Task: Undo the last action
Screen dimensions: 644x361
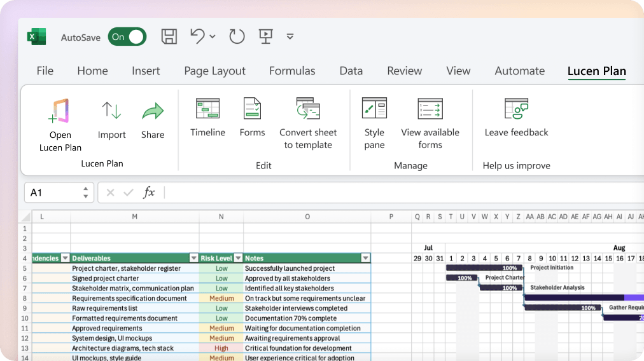Action: pos(197,36)
